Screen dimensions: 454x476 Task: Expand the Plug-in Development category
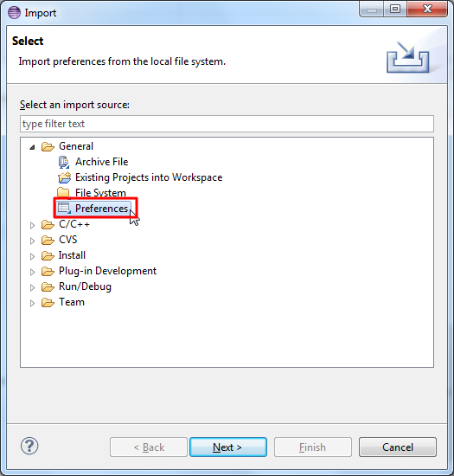[x=33, y=272]
